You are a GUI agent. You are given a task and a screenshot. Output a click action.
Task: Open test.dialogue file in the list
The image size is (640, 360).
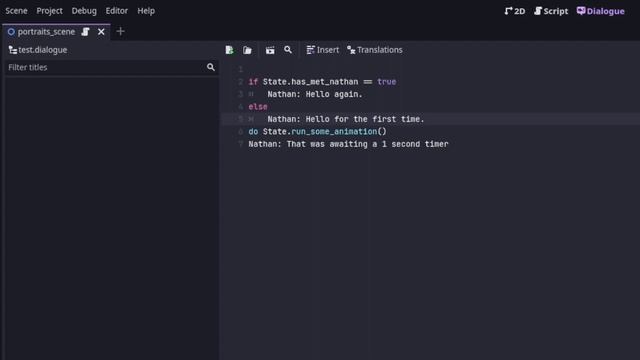pyautogui.click(x=38, y=50)
